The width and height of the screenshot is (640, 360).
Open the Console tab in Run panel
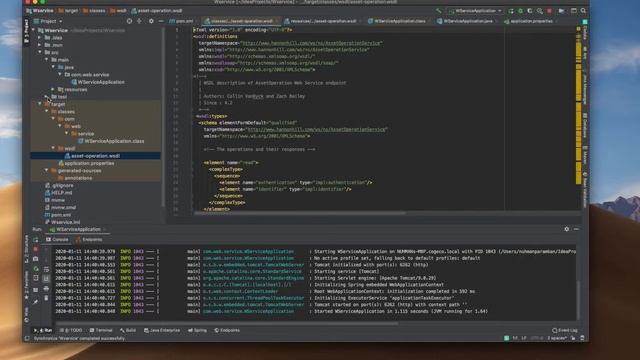coord(57,240)
